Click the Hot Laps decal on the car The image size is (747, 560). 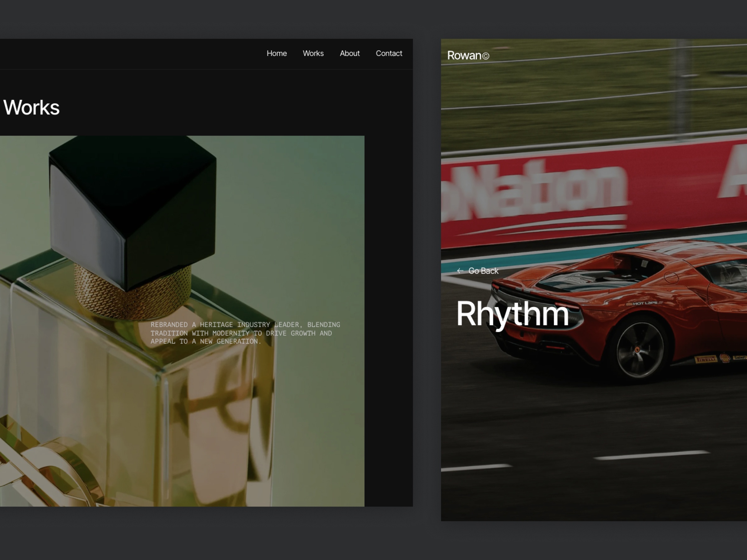pos(644,303)
